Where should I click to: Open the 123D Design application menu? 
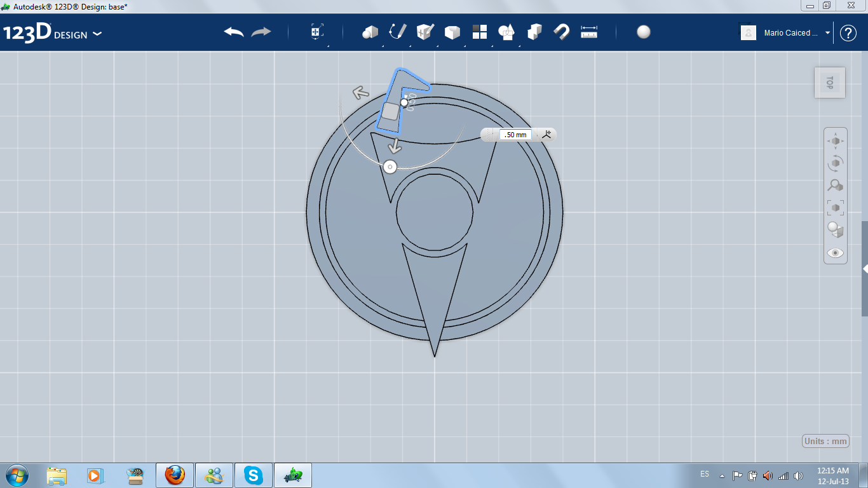coord(52,33)
